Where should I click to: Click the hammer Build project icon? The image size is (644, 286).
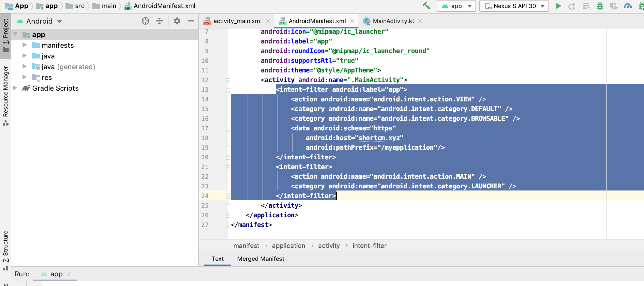[426, 6]
